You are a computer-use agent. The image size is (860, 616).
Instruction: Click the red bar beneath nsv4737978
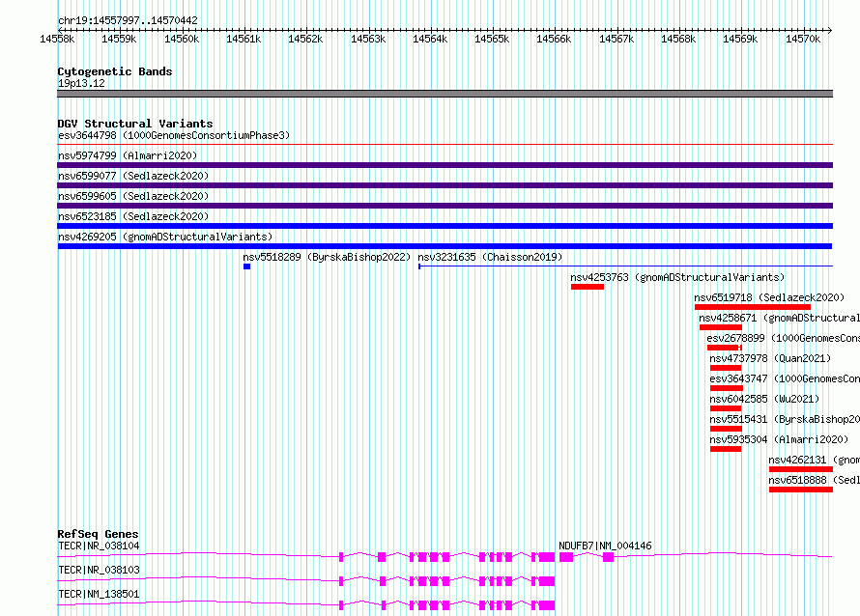pyautogui.click(x=726, y=368)
